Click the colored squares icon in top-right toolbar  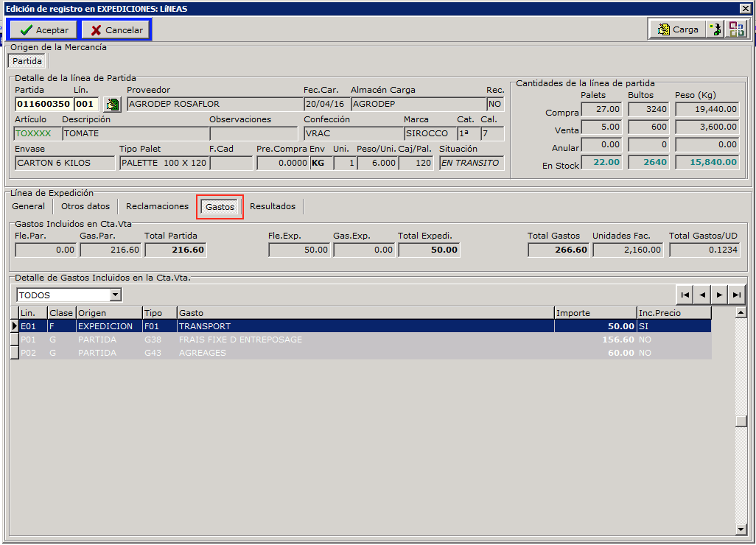[736, 29]
